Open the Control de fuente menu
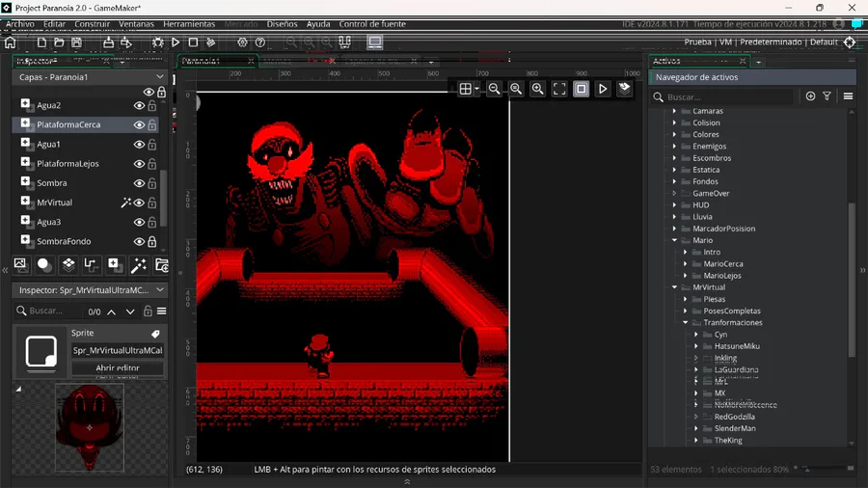Screen dimensions: 868x488 (x=372, y=24)
